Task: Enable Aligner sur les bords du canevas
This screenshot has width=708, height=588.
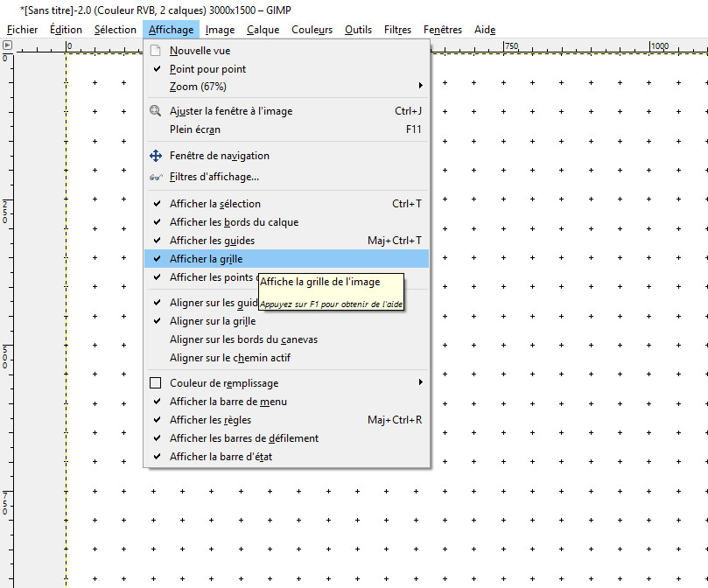Action: pos(286,339)
